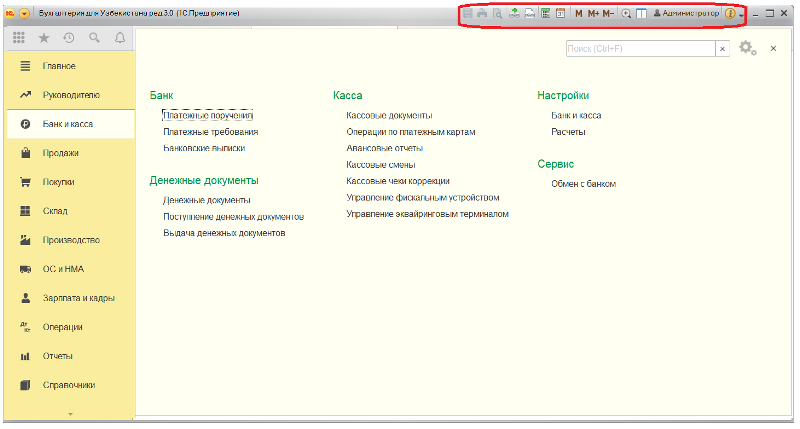800x429 pixels.
Task: Open the calendar icon in title toolbar
Action: point(561,14)
